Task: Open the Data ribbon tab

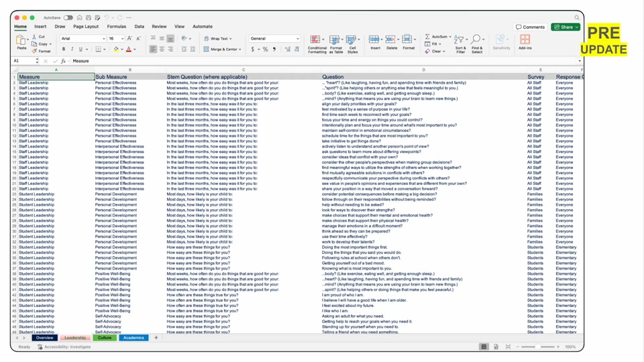Action: click(x=140, y=26)
